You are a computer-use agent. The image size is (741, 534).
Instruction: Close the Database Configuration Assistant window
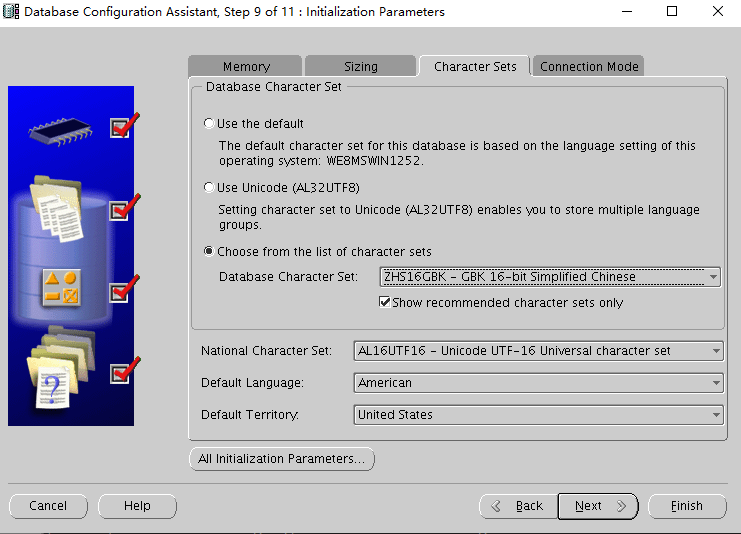718,11
